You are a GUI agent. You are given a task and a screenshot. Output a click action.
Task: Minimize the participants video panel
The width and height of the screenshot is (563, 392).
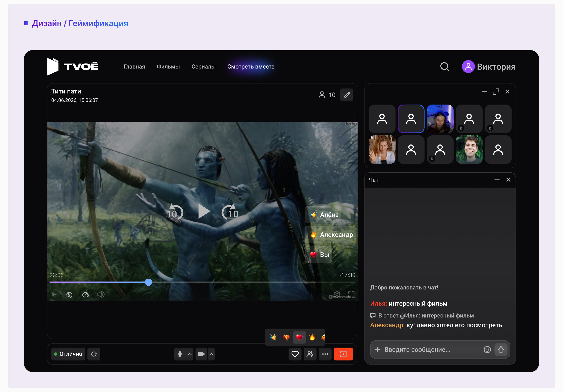pyautogui.click(x=484, y=92)
